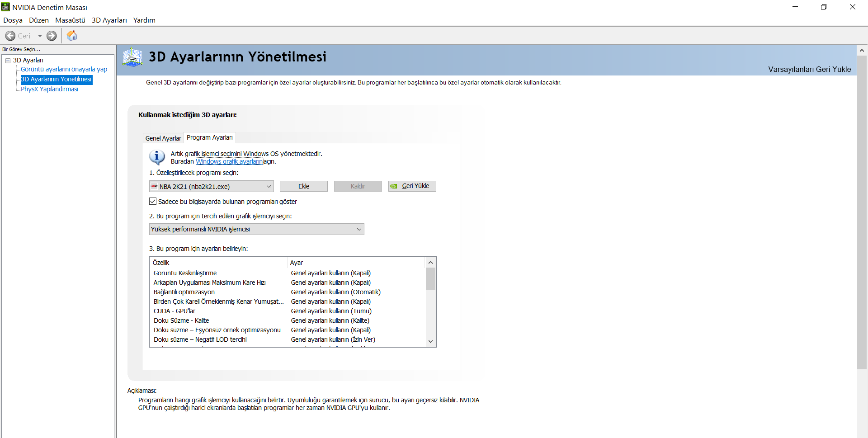Click the Genel ayarları kullanın (Otomatik) value
The image size is (868, 438).
(336, 292)
